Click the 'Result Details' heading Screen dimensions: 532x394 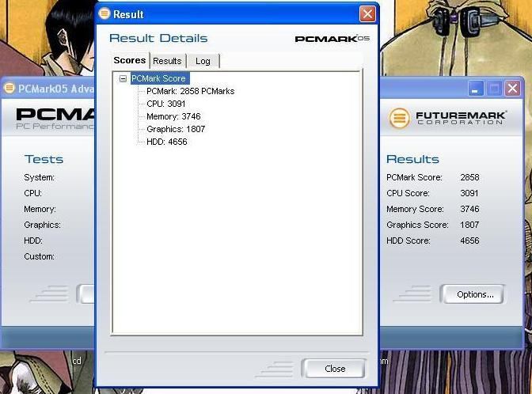click(158, 38)
